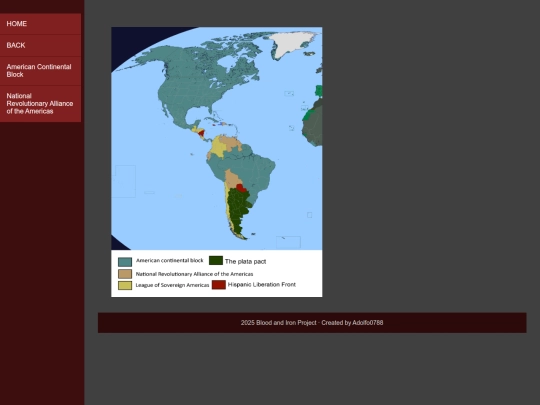Image resolution: width=540 pixels, height=405 pixels.
Task: Click the Americas alliances map image
Action: click(217, 162)
